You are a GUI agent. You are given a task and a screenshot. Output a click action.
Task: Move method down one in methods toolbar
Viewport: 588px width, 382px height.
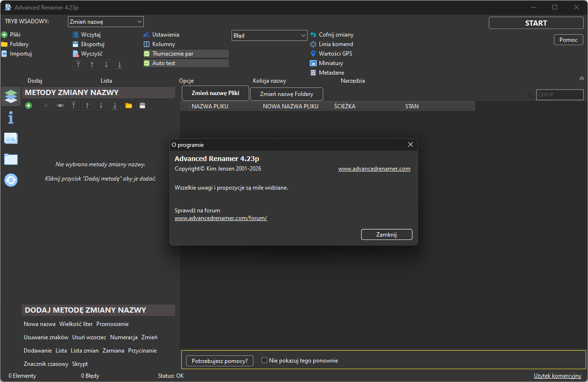(x=101, y=105)
